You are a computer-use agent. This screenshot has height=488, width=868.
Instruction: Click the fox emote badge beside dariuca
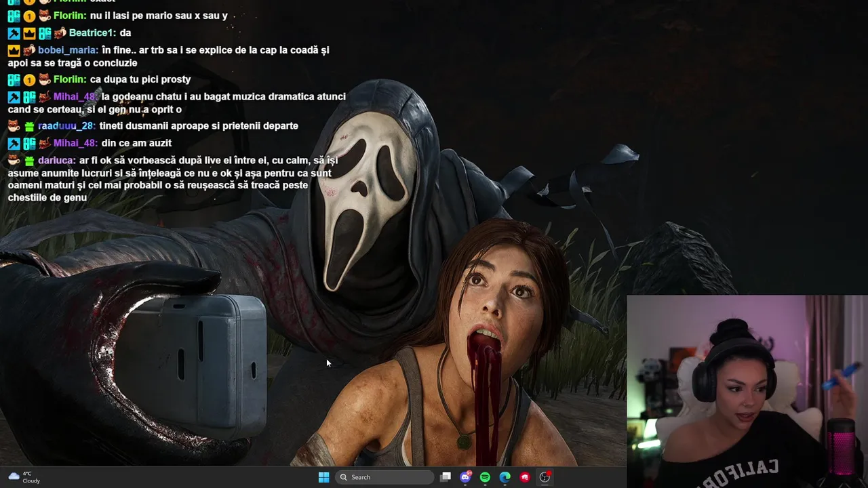click(x=14, y=161)
